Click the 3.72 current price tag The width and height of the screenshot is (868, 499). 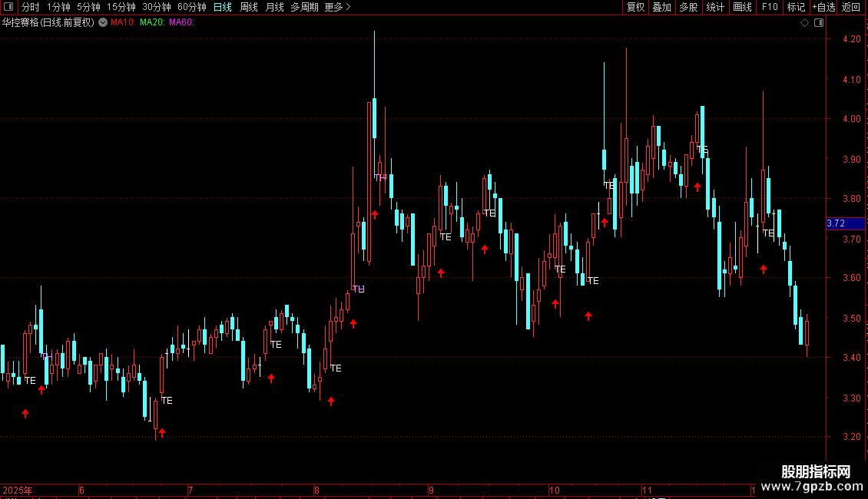(x=845, y=223)
